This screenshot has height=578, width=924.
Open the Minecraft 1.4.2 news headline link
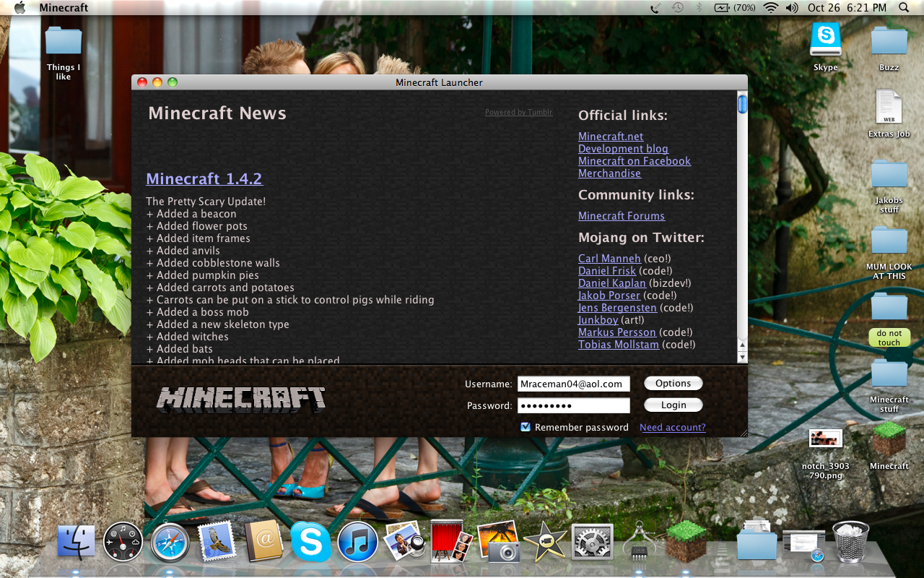204,178
